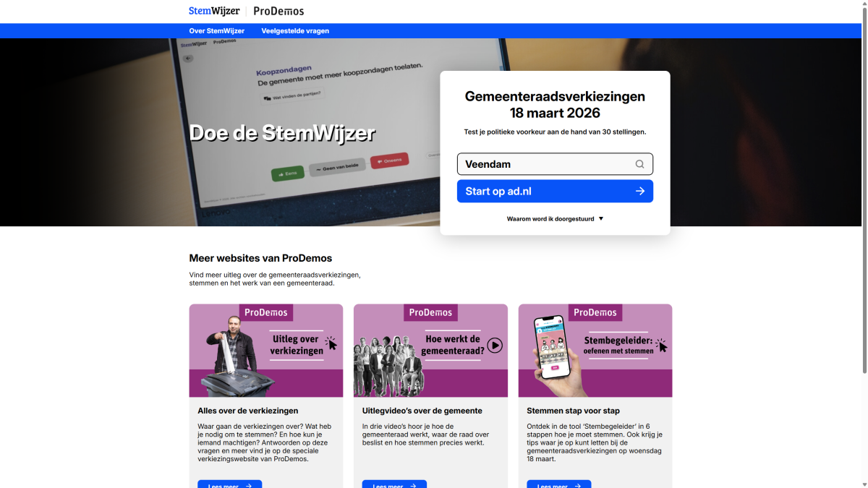
Task: Click cursor icon on Stembegeleider banner
Action: [x=661, y=346]
